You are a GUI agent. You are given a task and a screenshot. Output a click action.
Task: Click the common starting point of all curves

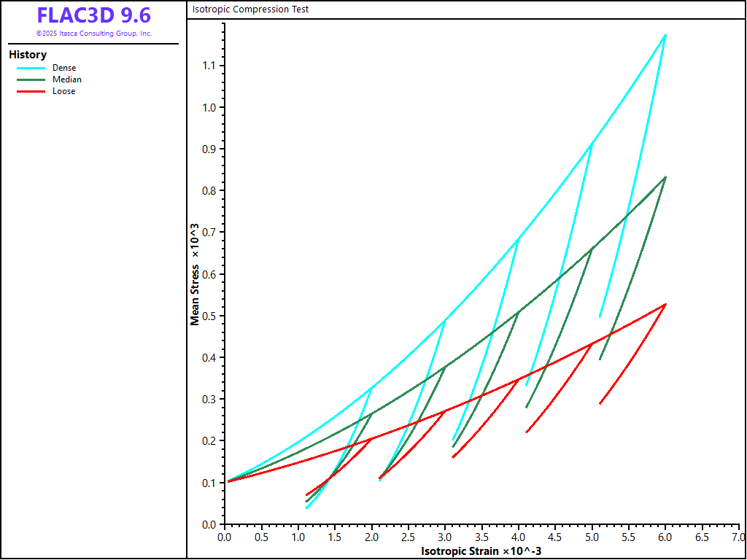click(228, 481)
